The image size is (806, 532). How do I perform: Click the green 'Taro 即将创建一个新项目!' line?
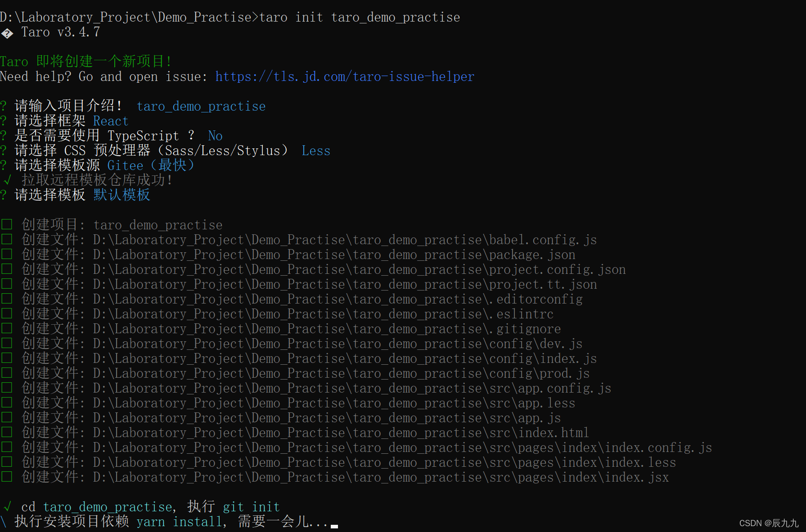[x=86, y=62]
